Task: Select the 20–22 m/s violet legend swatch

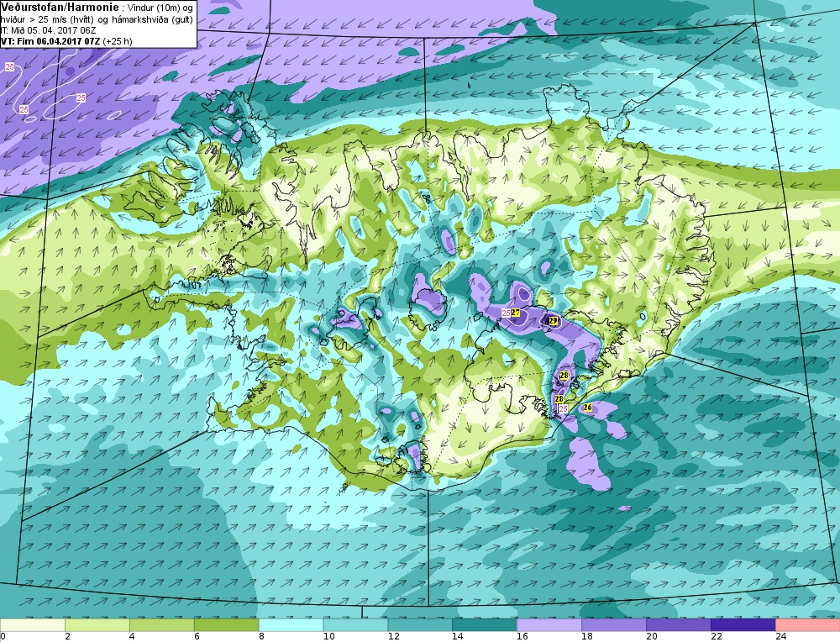Action: 678,625
